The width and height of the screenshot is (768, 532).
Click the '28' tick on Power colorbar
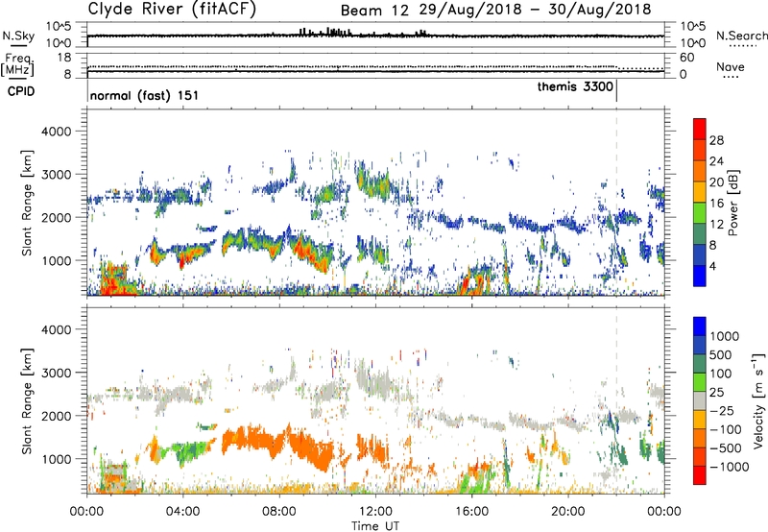[716, 140]
